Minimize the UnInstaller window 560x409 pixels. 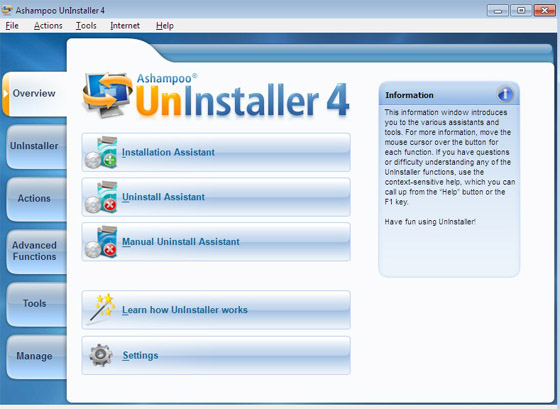(x=498, y=10)
